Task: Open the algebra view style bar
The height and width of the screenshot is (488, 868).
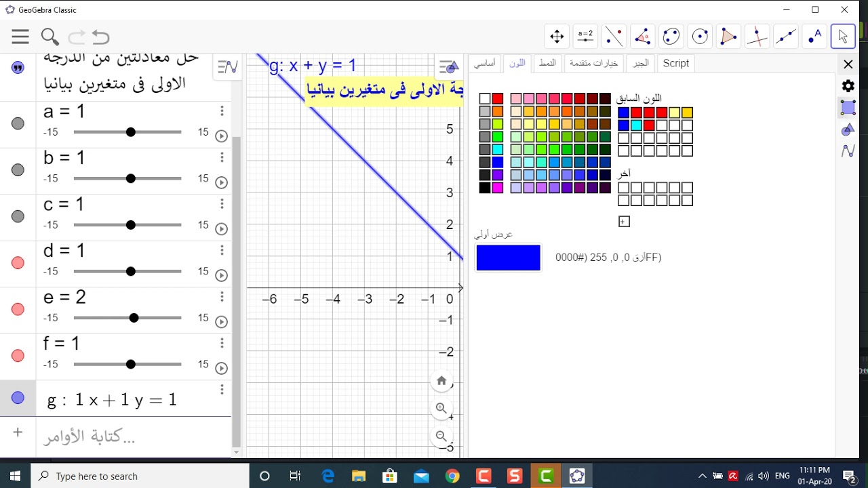Action: pyautogui.click(x=228, y=66)
